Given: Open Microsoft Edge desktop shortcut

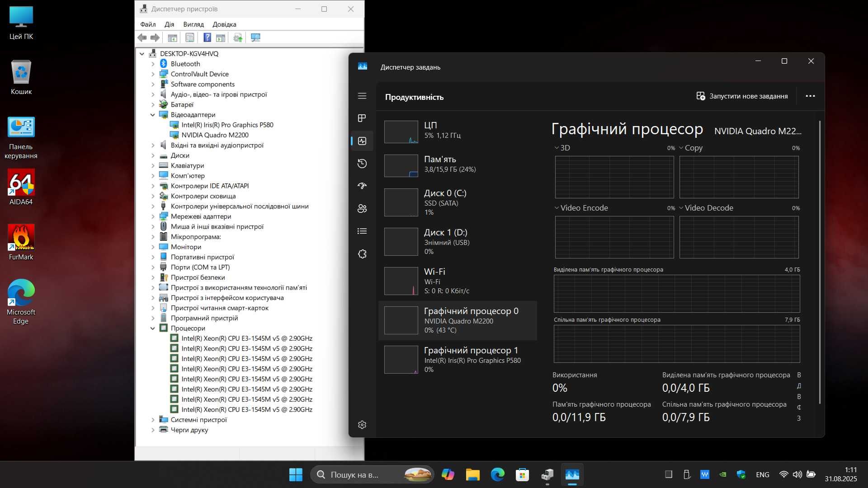Looking at the screenshot, I should pos(21,302).
